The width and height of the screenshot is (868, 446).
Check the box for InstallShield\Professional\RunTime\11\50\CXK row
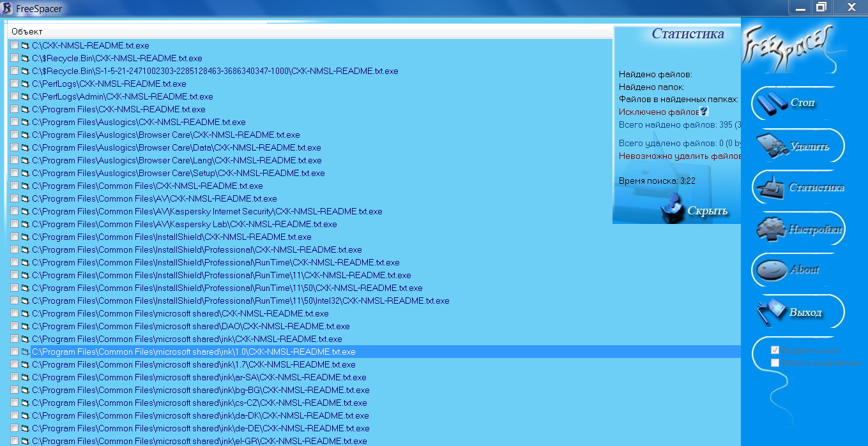pos(15,288)
